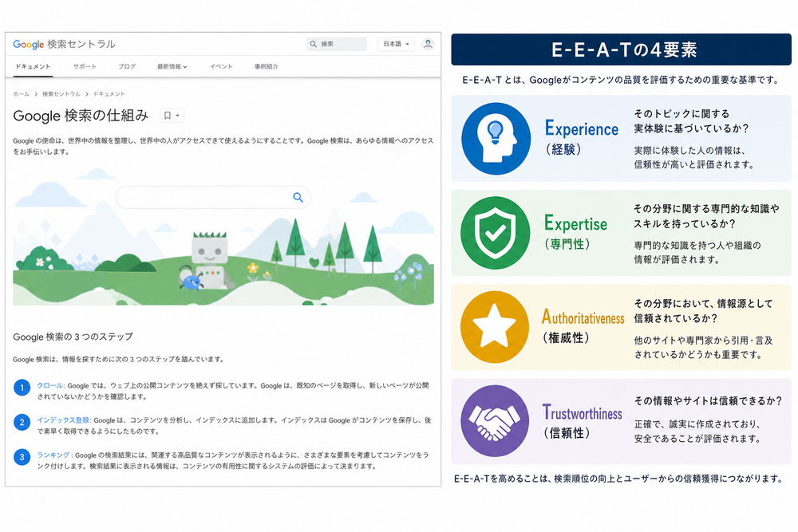Select the ドキュメント tab
Viewport: 798px width, 532px height.
(33, 67)
